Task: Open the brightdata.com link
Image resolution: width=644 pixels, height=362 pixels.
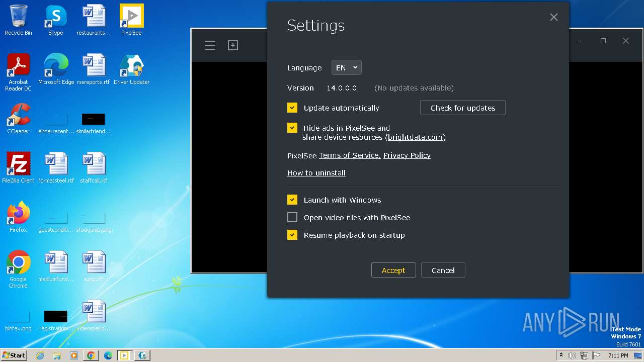Action: (415, 137)
